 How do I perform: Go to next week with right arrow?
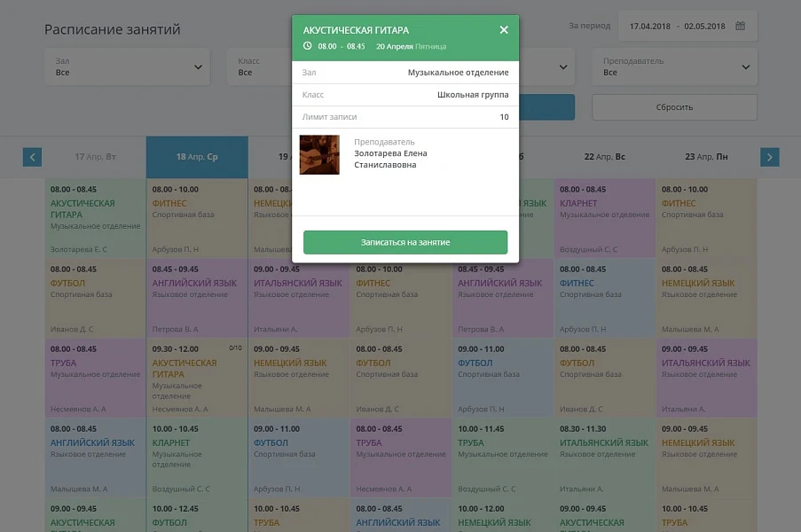(769, 157)
